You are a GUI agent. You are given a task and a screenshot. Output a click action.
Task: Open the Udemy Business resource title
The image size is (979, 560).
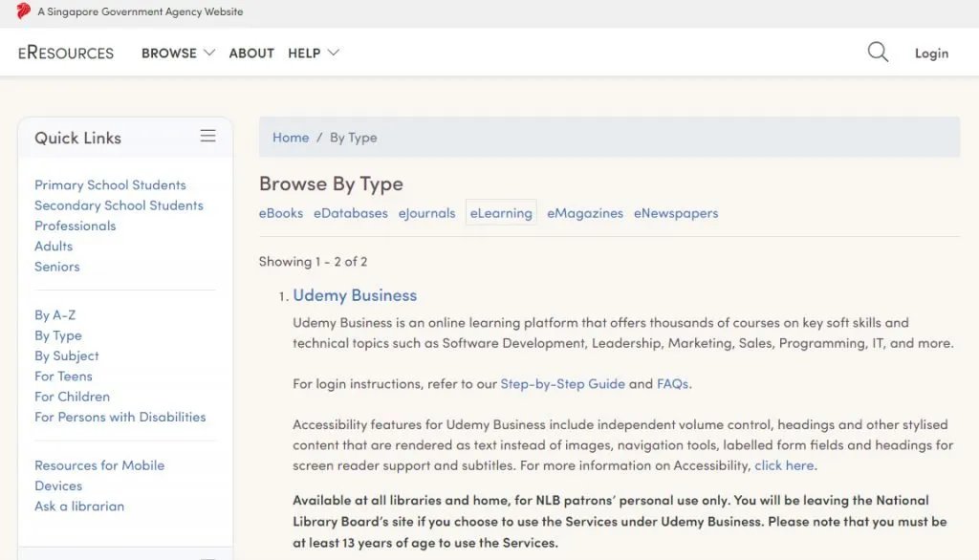355,295
